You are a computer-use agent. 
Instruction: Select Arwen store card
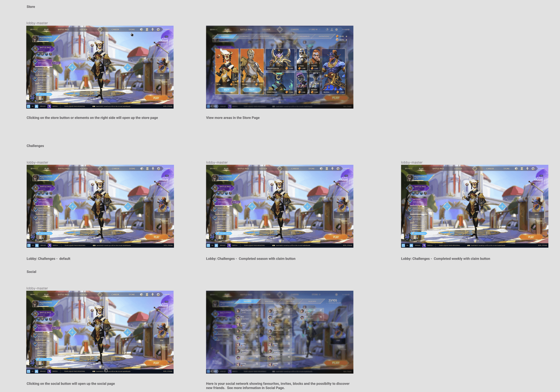point(314,83)
